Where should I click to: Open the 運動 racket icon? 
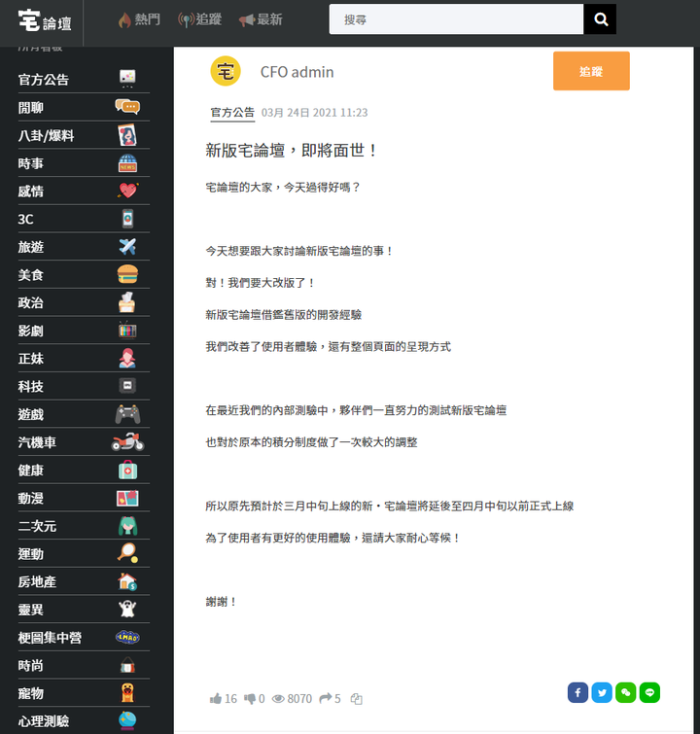[127, 553]
